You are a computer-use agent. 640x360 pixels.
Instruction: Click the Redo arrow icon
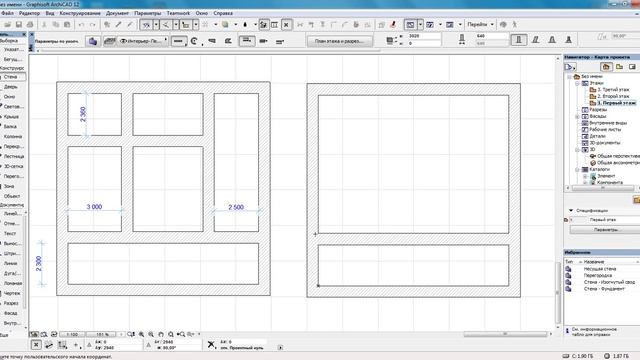coord(93,24)
